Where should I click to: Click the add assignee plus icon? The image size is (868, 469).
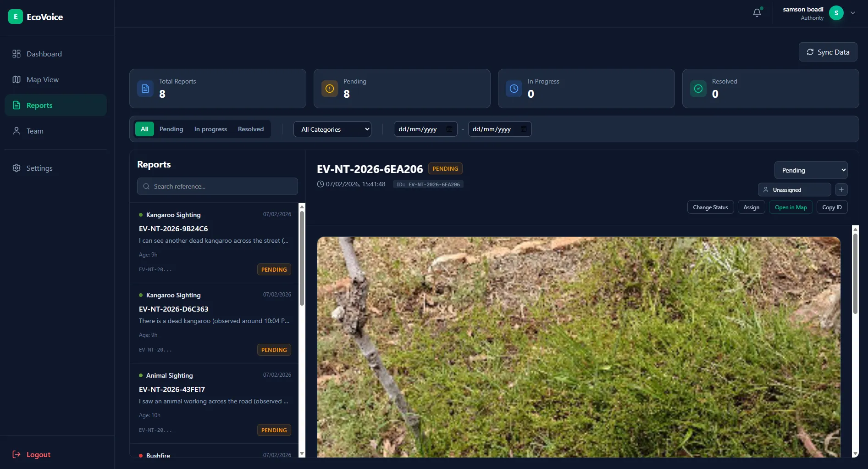(x=841, y=190)
